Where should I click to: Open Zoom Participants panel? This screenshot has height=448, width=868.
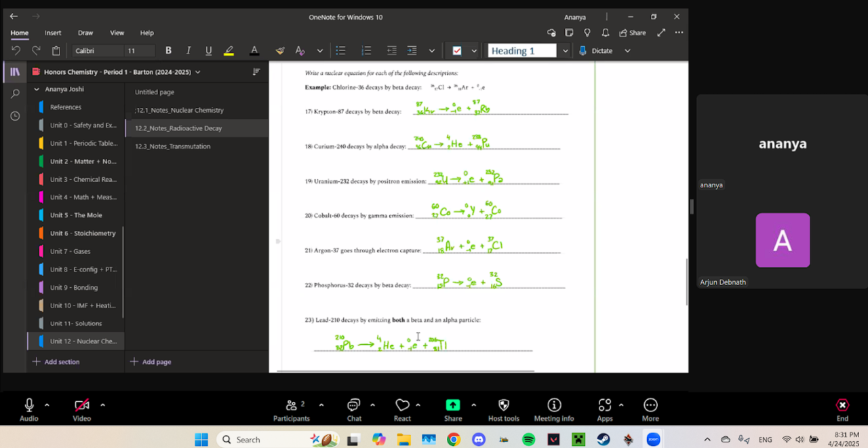point(292,410)
